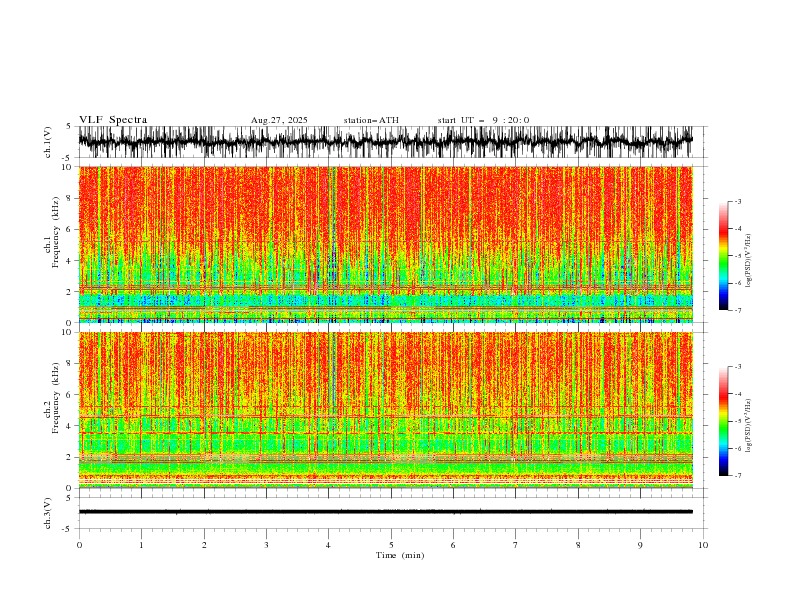Click the time axis tick label "5"

tap(391, 545)
